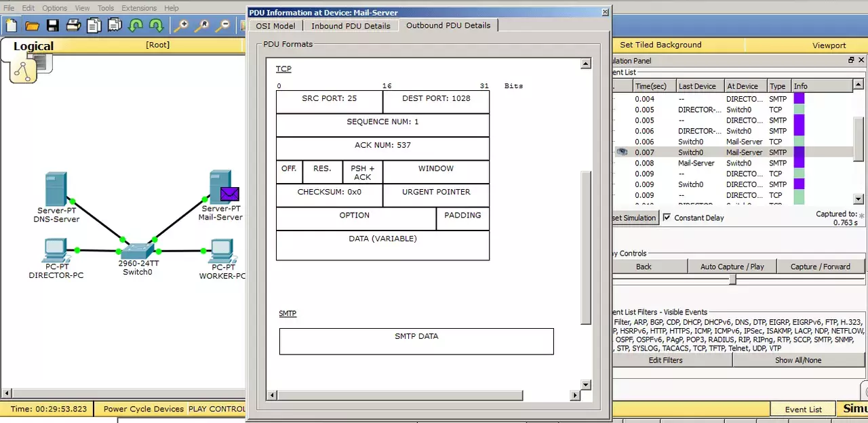
Task: Click the [Root] navigation label
Action: pos(157,45)
